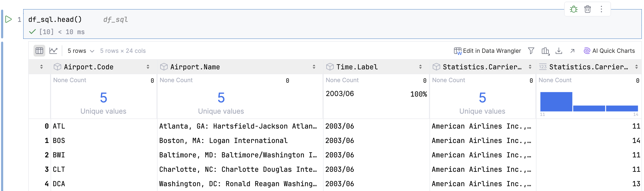Toggle sort on Statistics.Carrier column
Viewport: 644px width, 191px height.
tap(530, 67)
